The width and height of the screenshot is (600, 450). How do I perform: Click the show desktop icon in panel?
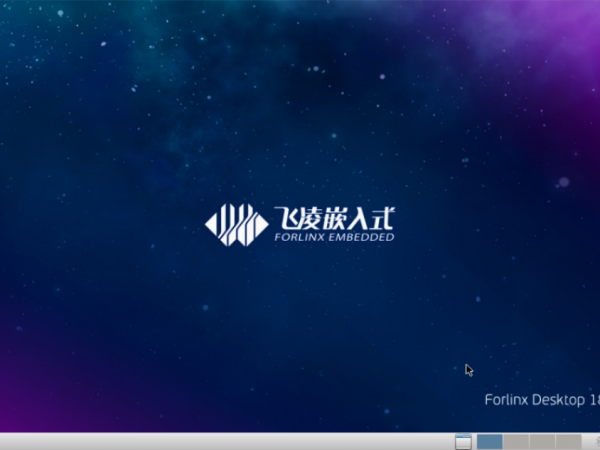pyautogui.click(x=462, y=441)
